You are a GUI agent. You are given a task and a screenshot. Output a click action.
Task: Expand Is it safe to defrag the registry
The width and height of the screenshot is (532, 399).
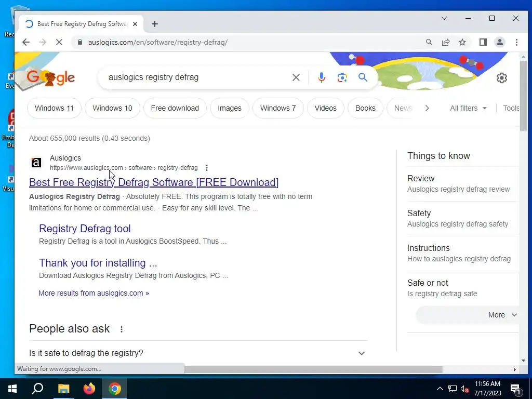198,353
